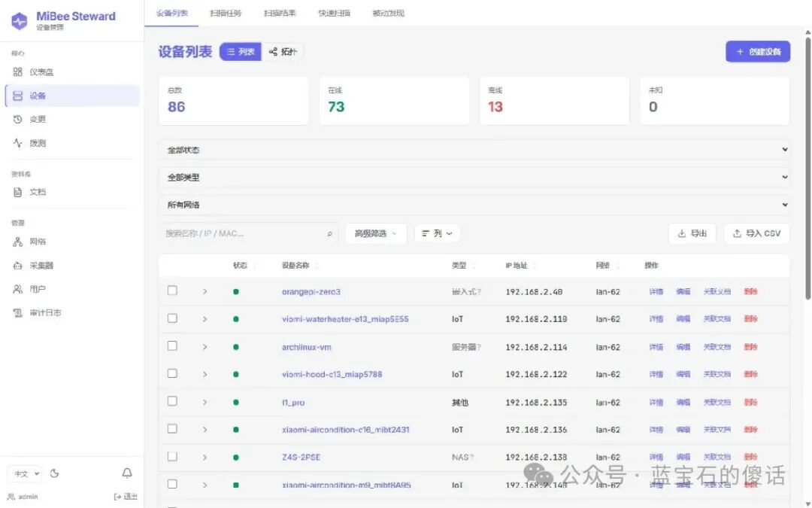
Task: Sort by the 类型 column sort icon
Action: [x=474, y=266]
